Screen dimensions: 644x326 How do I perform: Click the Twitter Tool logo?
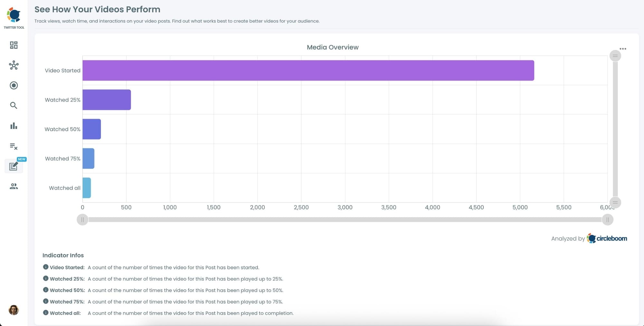14,14
